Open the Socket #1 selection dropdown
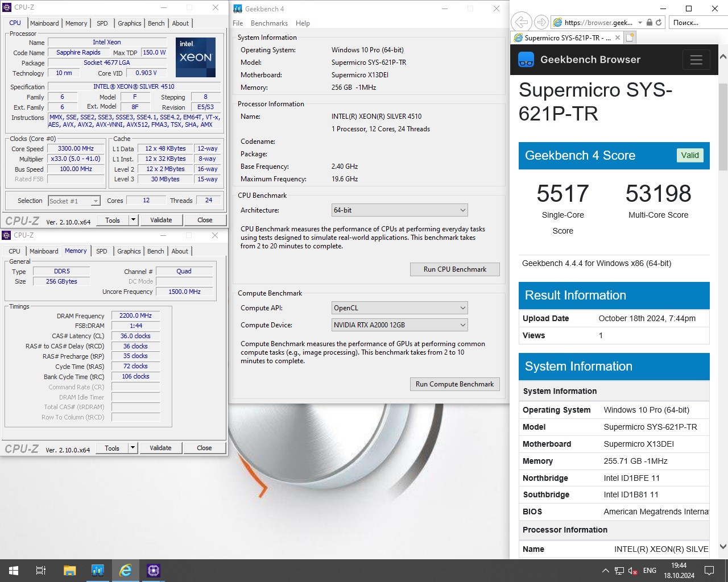728x582 pixels. click(x=74, y=201)
